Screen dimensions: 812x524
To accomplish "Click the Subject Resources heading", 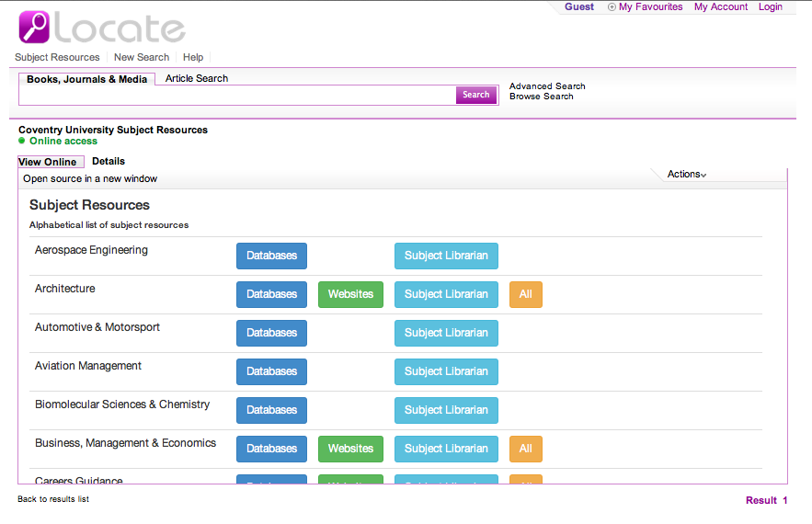I will 89,205.
